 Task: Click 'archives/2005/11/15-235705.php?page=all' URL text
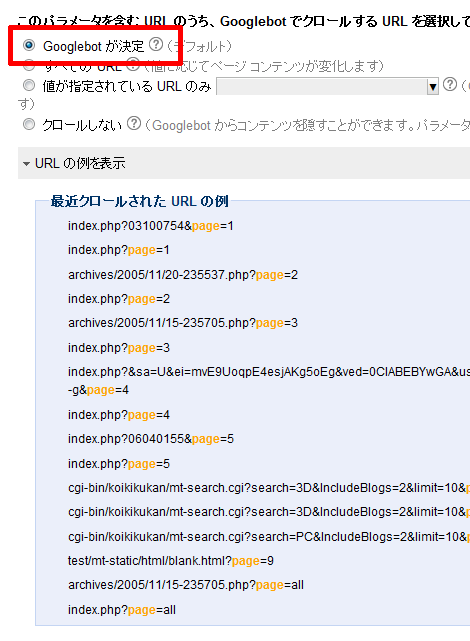(x=186, y=585)
